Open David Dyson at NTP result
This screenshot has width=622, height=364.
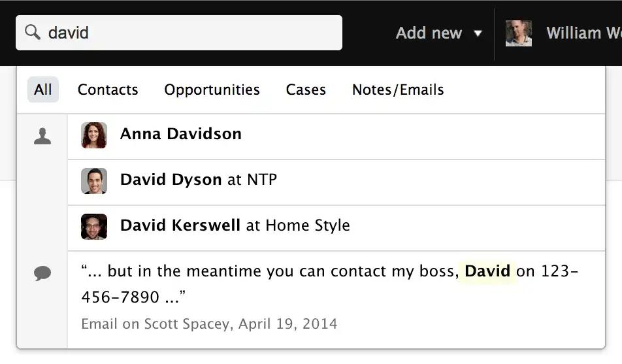pos(336,182)
